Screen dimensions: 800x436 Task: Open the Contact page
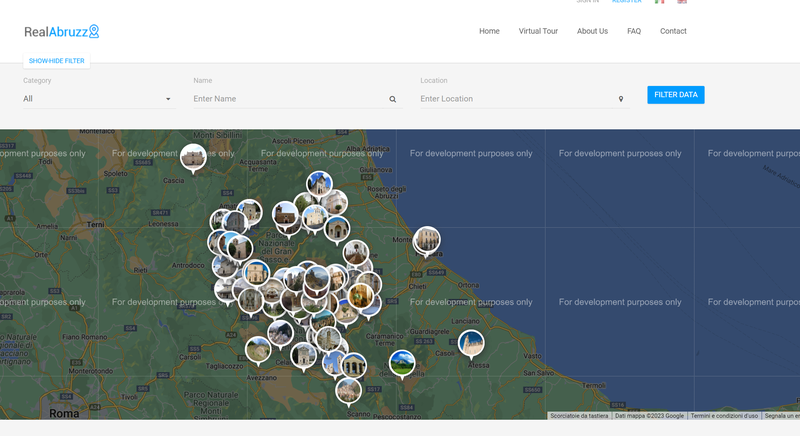[673, 32]
